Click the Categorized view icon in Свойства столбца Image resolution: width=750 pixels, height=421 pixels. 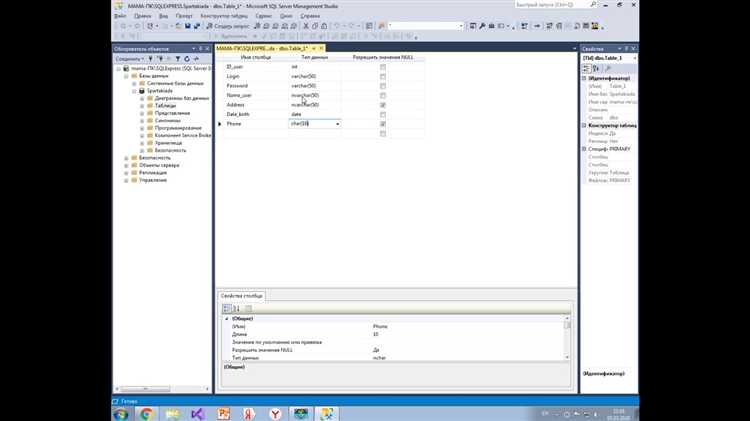point(227,309)
